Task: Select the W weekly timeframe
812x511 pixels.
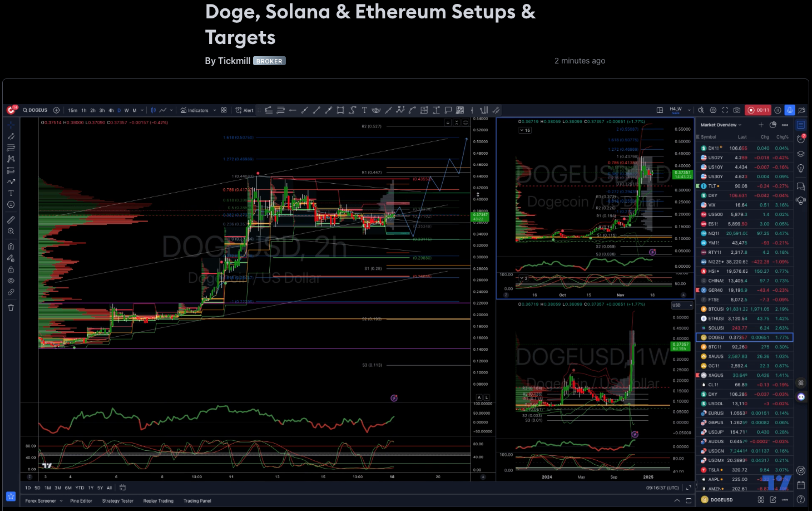Action: pos(127,110)
